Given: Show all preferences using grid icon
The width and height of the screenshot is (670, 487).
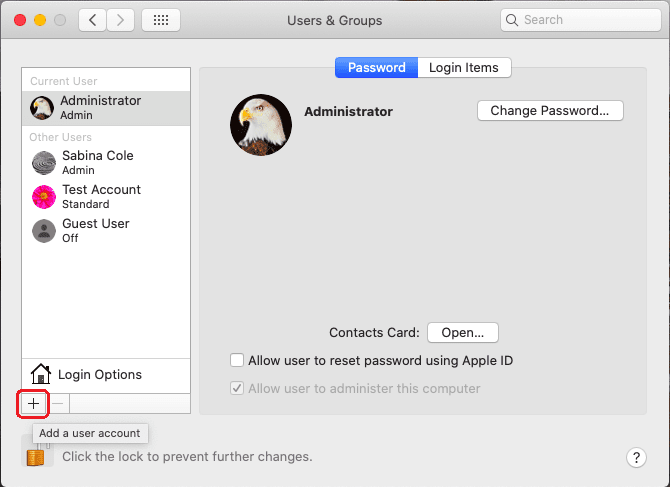Looking at the screenshot, I should coord(161,20).
